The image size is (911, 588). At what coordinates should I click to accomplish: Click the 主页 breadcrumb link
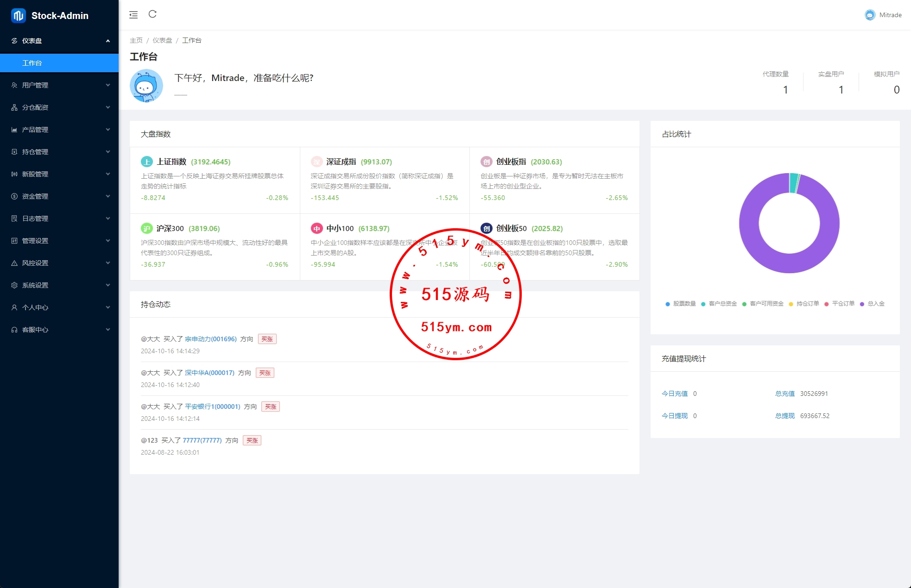click(x=136, y=40)
